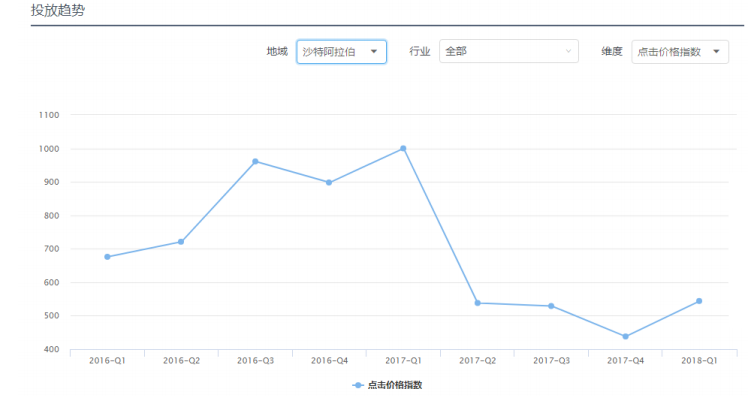Click the 2016-Q4 axis label
Screen dimensions: 753x396
click(x=329, y=360)
